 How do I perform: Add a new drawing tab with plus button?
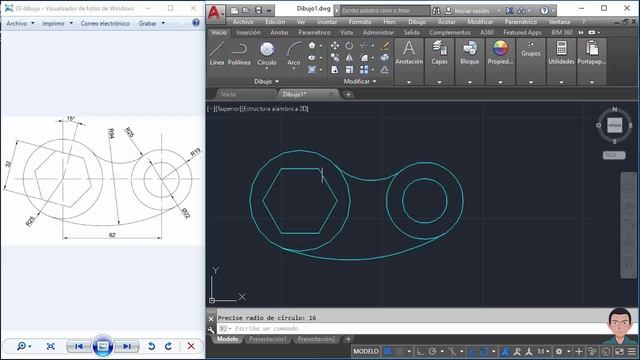[x=348, y=94]
